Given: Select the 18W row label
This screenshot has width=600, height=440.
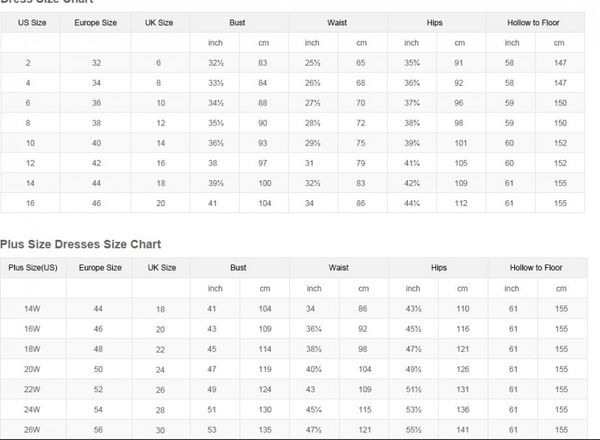Looking at the screenshot, I should click(33, 348).
